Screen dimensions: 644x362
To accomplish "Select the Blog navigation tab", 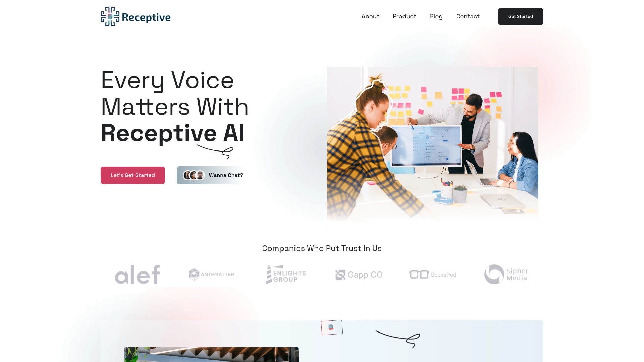I will [x=436, y=16].
